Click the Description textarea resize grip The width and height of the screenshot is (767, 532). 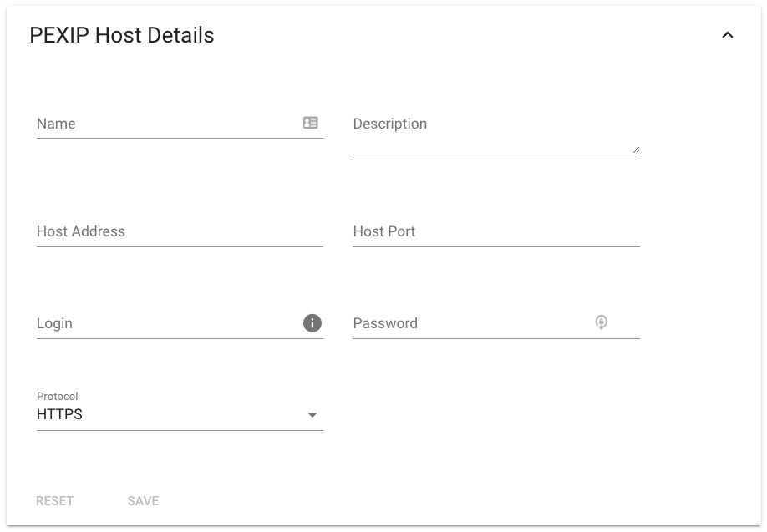click(636, 150)
